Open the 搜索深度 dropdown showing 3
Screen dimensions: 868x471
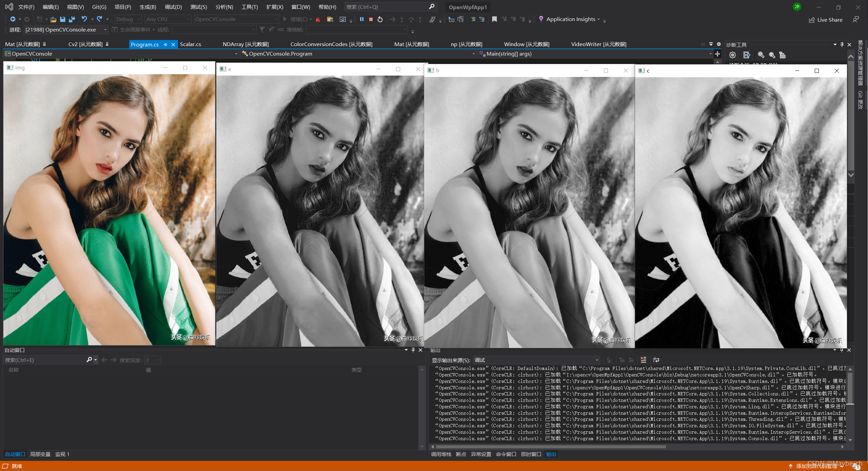tap(152, 360)
